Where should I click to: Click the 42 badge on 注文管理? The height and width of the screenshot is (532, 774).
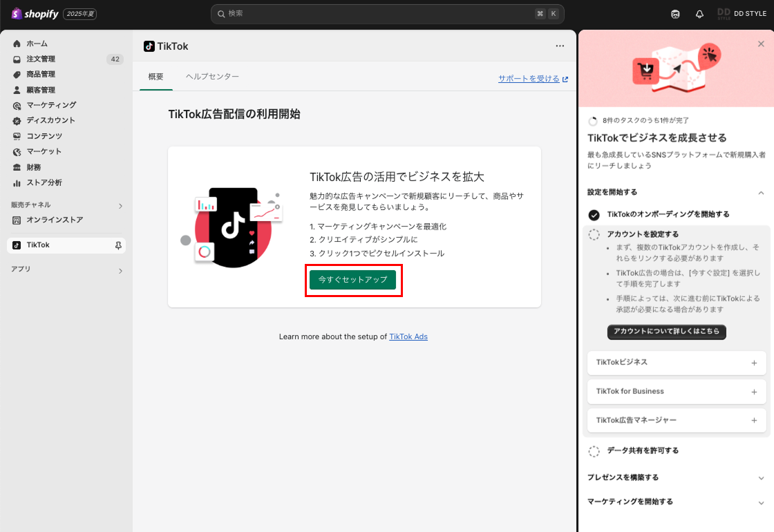[115, 59]
